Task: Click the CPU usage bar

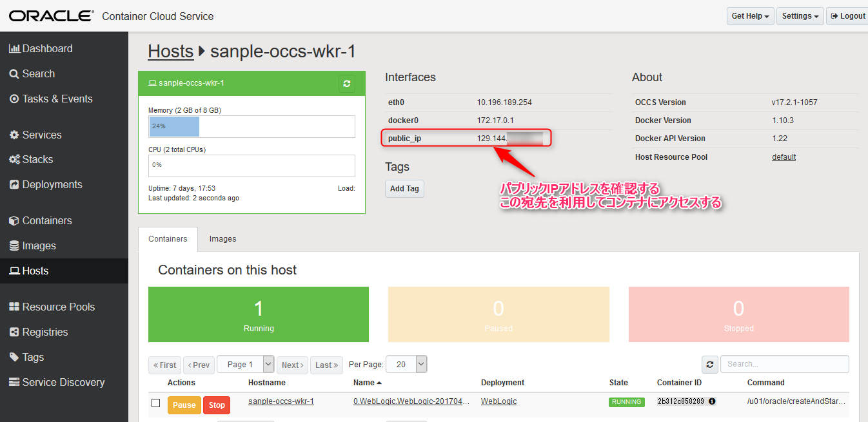Action: 252,166
